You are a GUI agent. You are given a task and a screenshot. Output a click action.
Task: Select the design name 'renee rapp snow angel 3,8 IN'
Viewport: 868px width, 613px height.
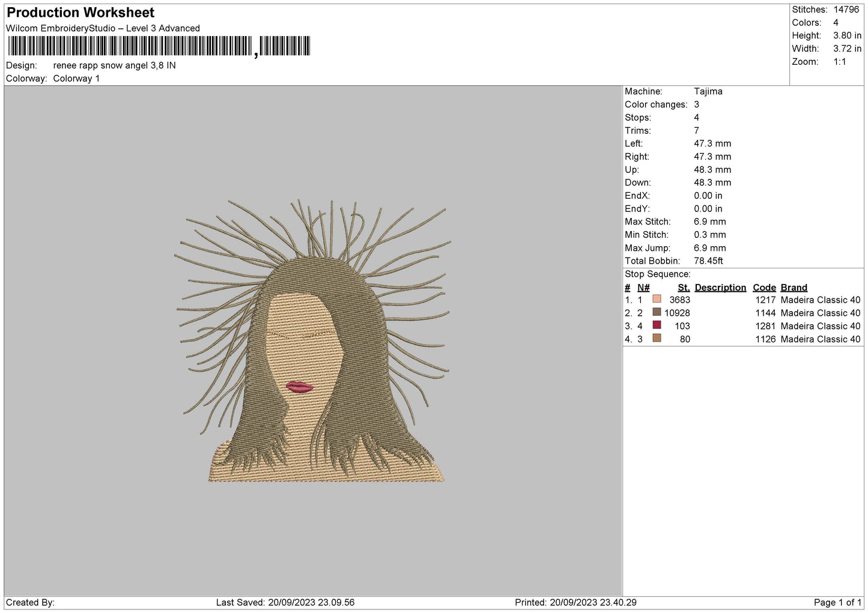(x=114, y=65)
